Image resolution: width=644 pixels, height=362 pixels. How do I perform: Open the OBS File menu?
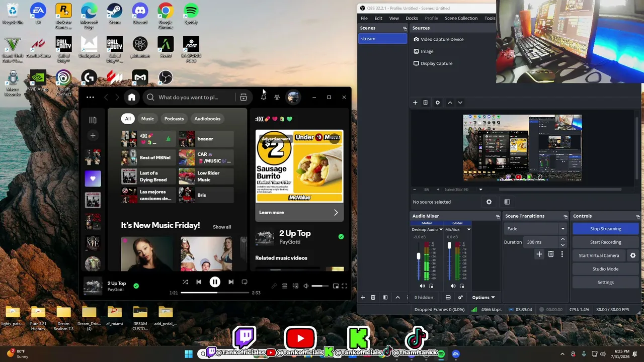(x=364, y=18)
